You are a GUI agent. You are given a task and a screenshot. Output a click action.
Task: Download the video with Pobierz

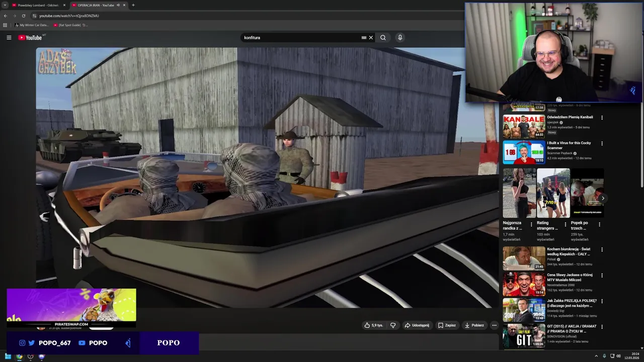click(x=474, y=325)
